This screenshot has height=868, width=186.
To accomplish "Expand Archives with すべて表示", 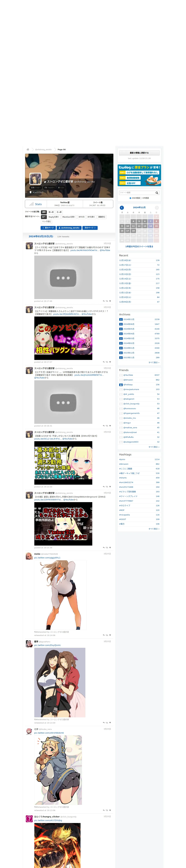I will coord(154,363).
